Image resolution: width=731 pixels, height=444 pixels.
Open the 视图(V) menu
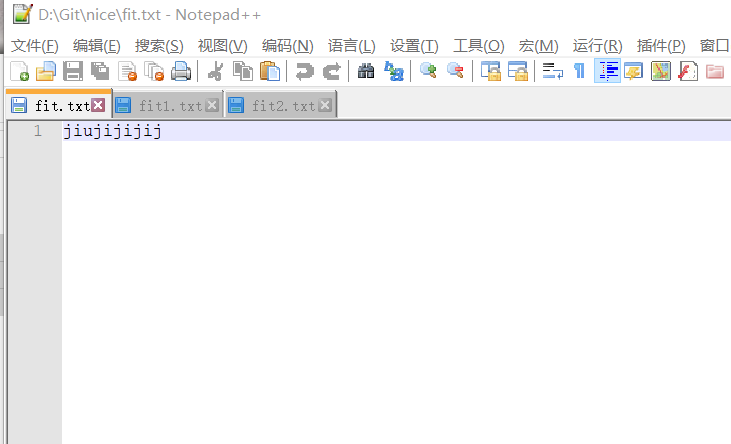point(222,46)
